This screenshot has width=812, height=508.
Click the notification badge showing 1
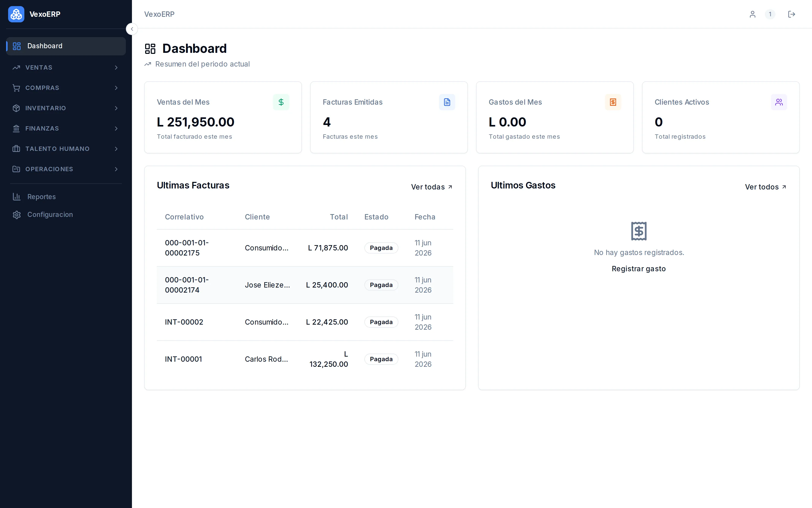pos(770,14)
